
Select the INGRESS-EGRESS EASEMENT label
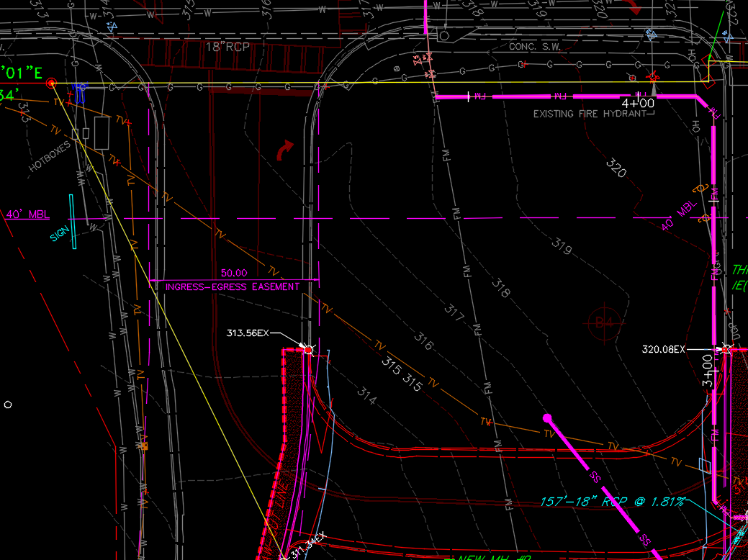tap(232, 286)
